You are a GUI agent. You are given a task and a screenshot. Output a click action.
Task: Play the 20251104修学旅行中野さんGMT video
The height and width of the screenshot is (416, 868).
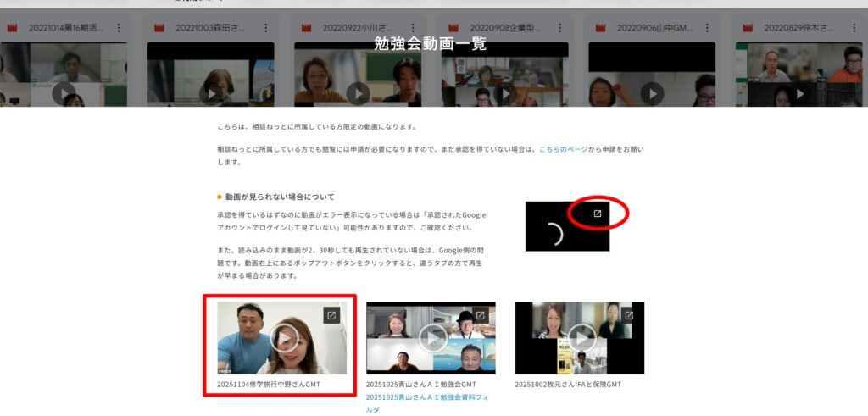click(285, 339)
